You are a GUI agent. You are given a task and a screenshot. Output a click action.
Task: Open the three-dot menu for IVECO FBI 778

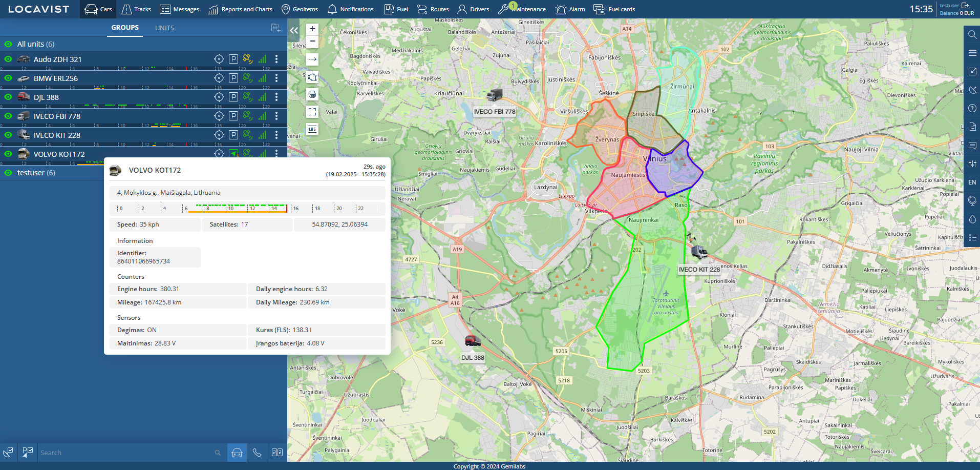[276, 116]
